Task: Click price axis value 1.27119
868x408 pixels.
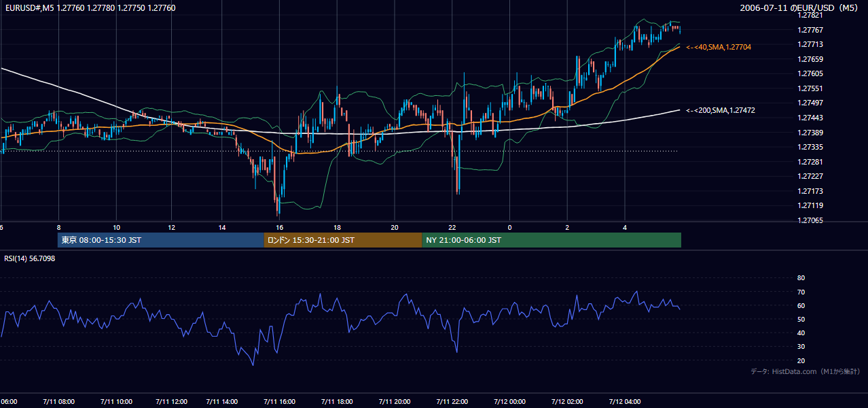Action: (x=810, y=205)
